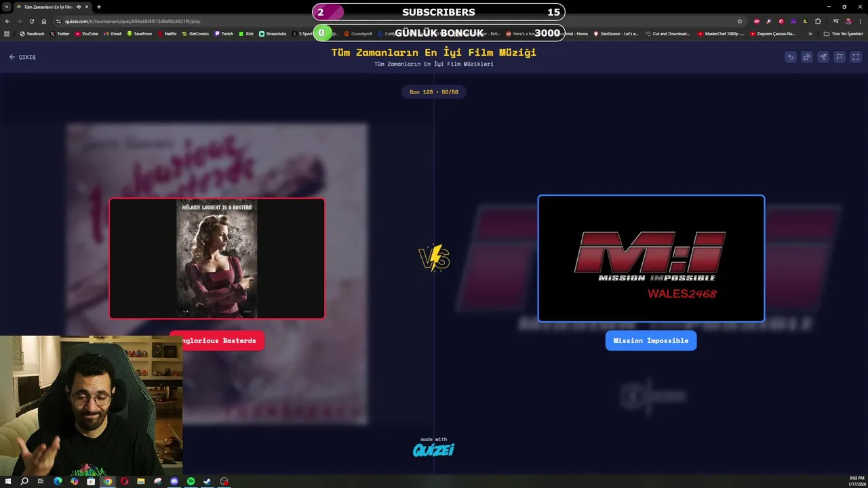
Task: Open the media control icon in toolbar
Action: coord(836,21)
